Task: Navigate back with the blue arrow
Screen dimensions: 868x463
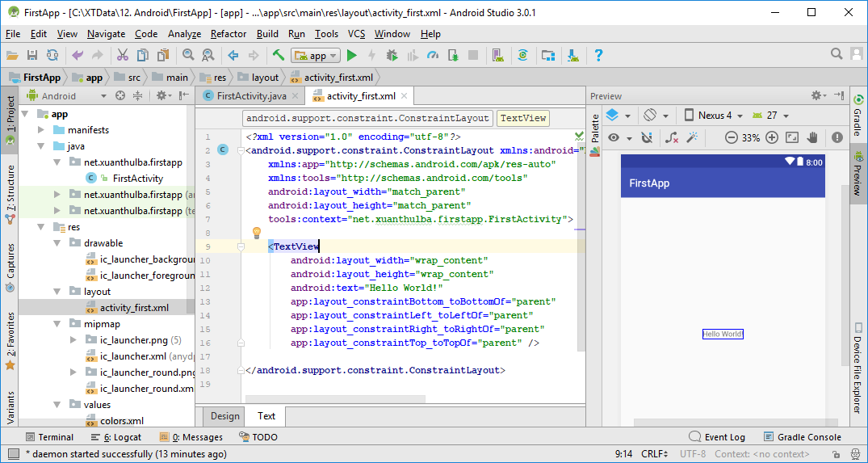Action: point(233,56)
